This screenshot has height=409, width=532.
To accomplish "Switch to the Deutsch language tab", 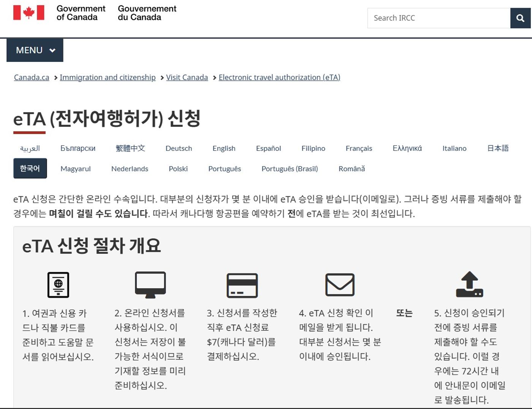I will (179, 148).
